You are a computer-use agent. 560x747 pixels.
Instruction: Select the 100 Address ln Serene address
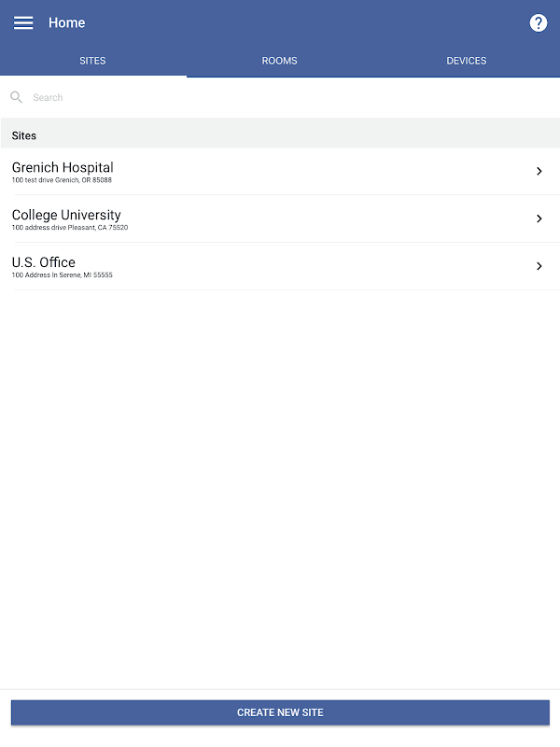tap(63, 275)
